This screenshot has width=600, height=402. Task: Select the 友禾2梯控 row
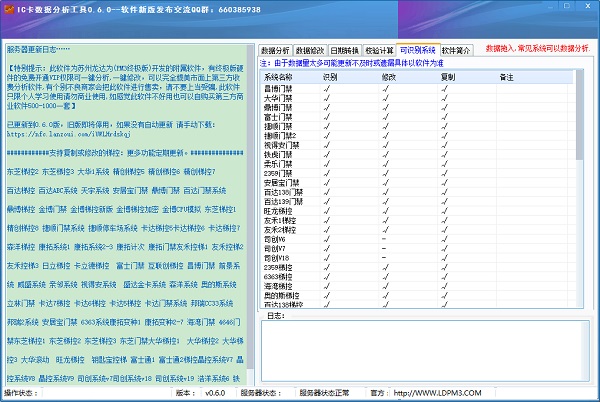417,230
